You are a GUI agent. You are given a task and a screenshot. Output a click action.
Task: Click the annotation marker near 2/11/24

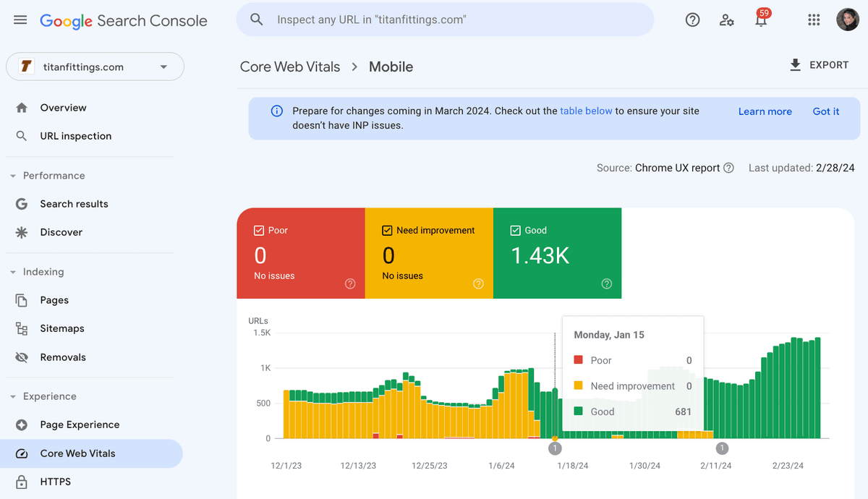(x=721, y=448)
